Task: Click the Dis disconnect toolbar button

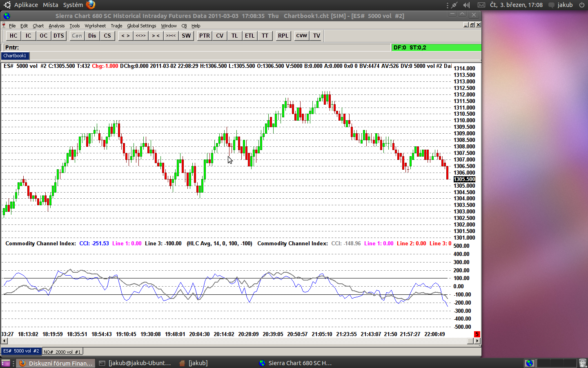Action: pos(92,36)
